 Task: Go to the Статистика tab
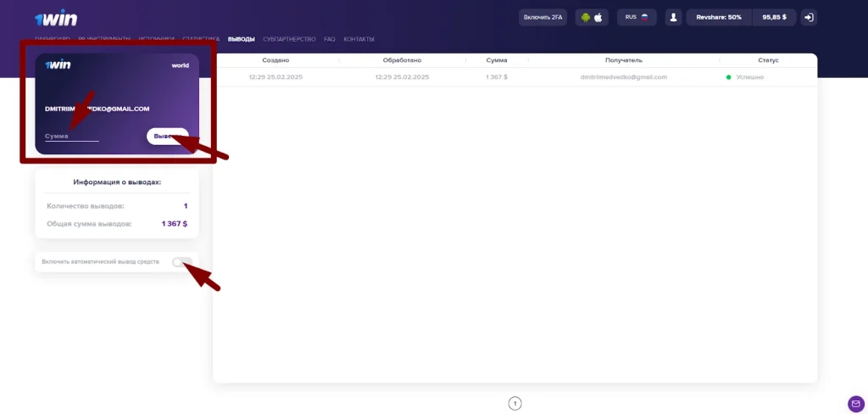click(201, 39)
